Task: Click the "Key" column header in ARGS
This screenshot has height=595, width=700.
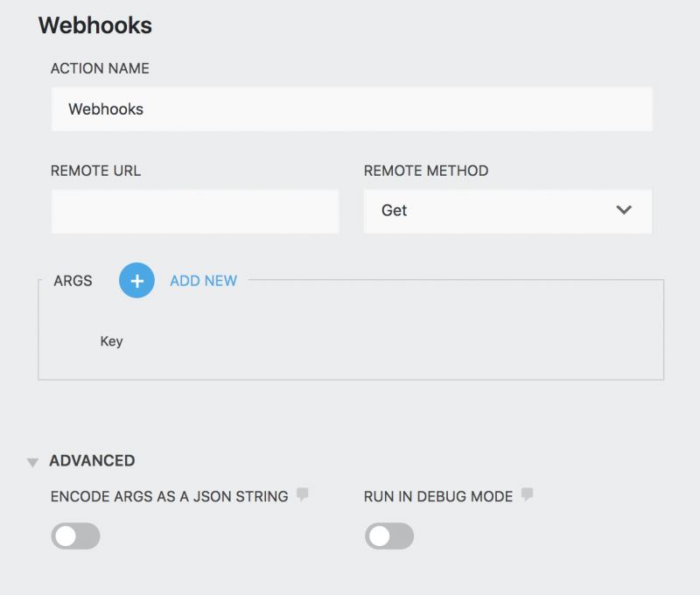Action: [112, 341]
